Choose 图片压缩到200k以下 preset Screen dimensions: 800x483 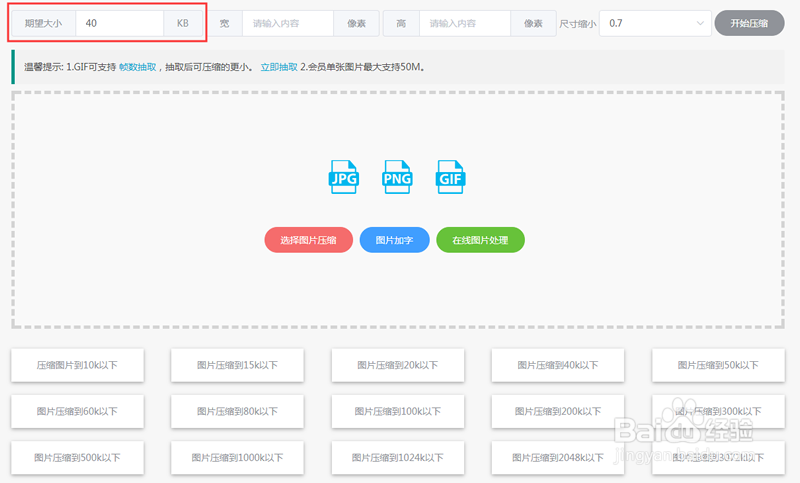coord(558,411)
